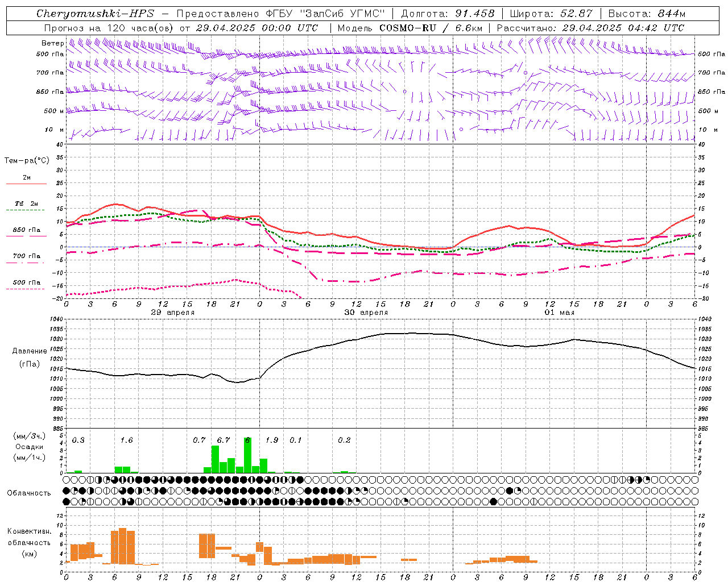The height and width of the screenshot is (582, 728).
Task: Click the 1040 tick on left pressure axis
Action: pyautogui.click(x=57, y=319)
